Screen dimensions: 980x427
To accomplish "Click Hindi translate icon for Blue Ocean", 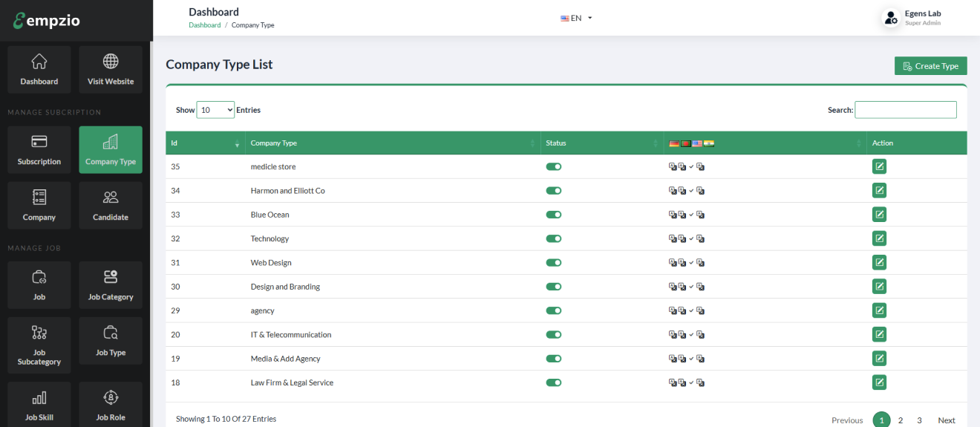I will click(x=700, y=215).
